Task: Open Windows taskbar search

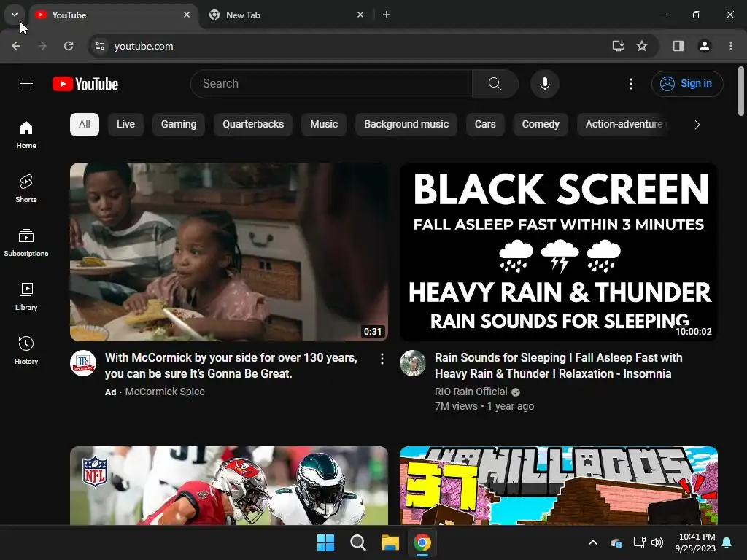Action: click(x=357, y=542)
